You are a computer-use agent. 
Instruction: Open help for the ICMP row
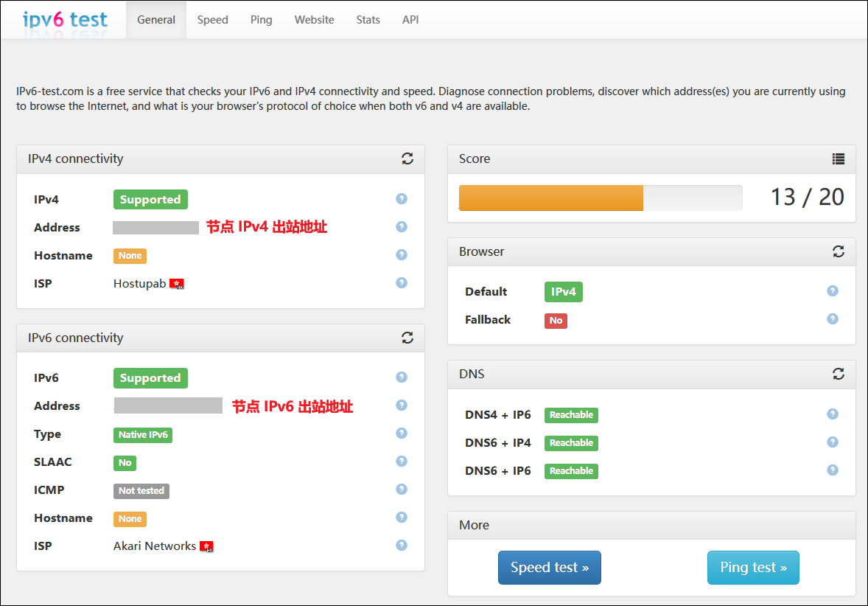point(402,489)
